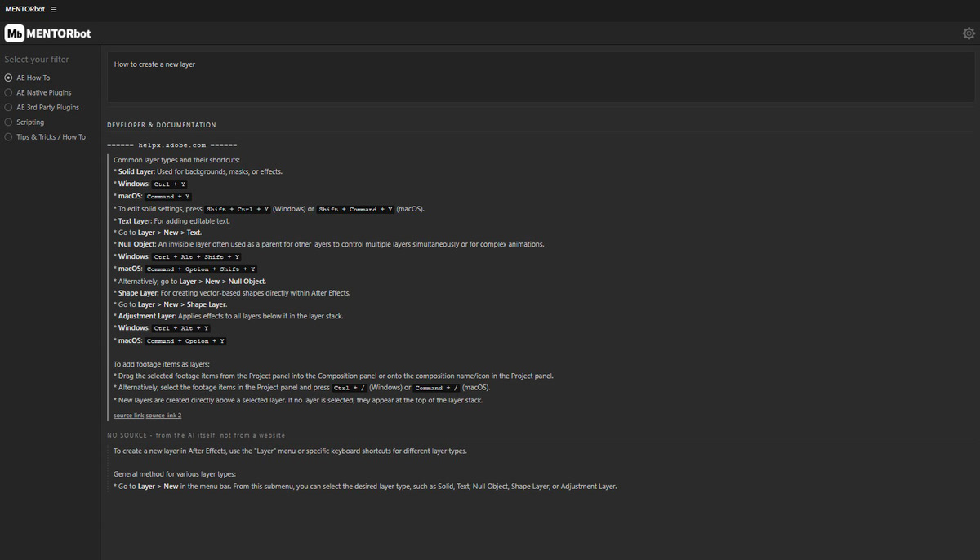This screenshot has height=560, width=980.
Task: Click the 'NO SOURCE - from the AI itself' heading
Action: pyautogui.click(x=196, y=435)
